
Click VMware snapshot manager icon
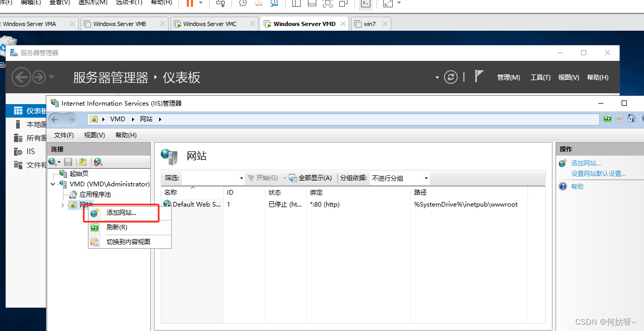pyautogui.click(x=275, y=3)
